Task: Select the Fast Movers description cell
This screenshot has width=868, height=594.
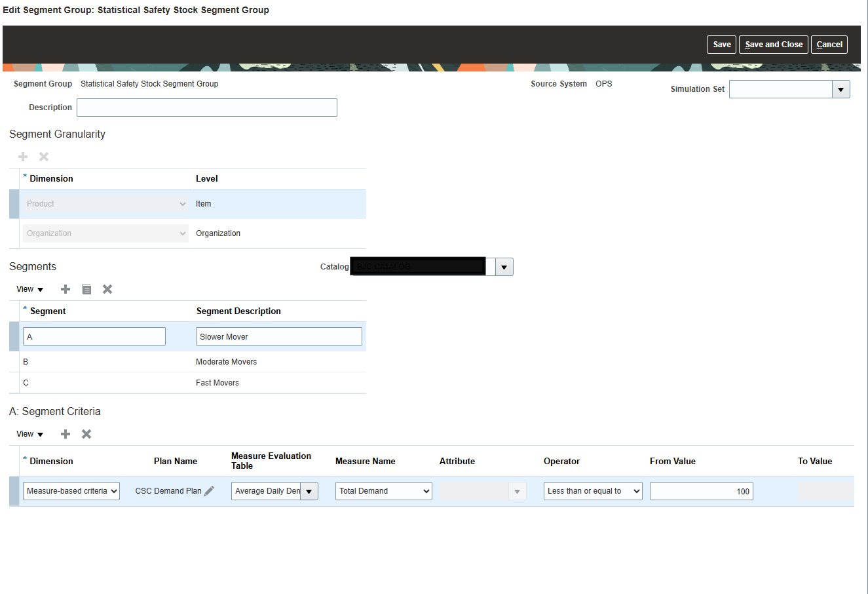Action: click(217, 383)
